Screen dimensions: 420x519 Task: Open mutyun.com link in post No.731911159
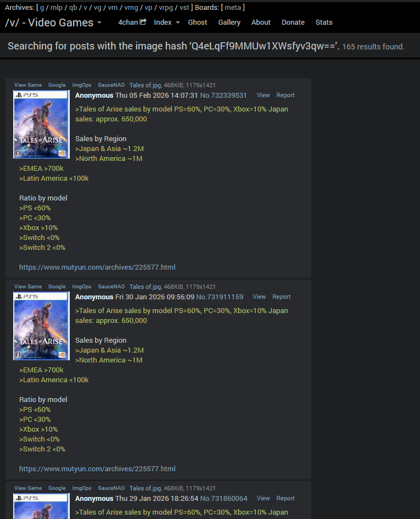(x=97, y=468)
